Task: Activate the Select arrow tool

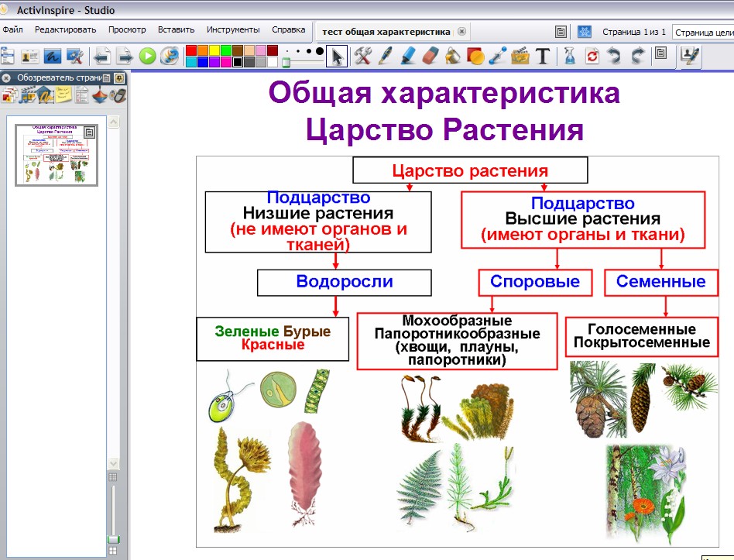Action: point(337,57)
